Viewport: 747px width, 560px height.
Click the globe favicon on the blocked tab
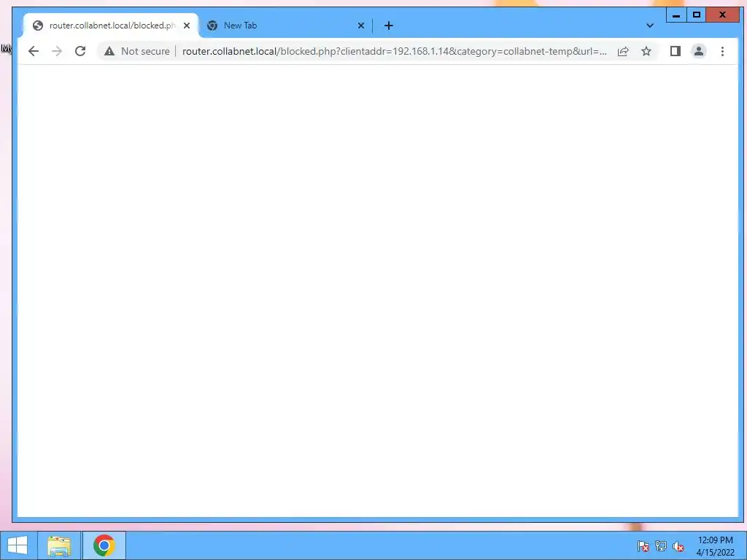[x=38, y=26]
